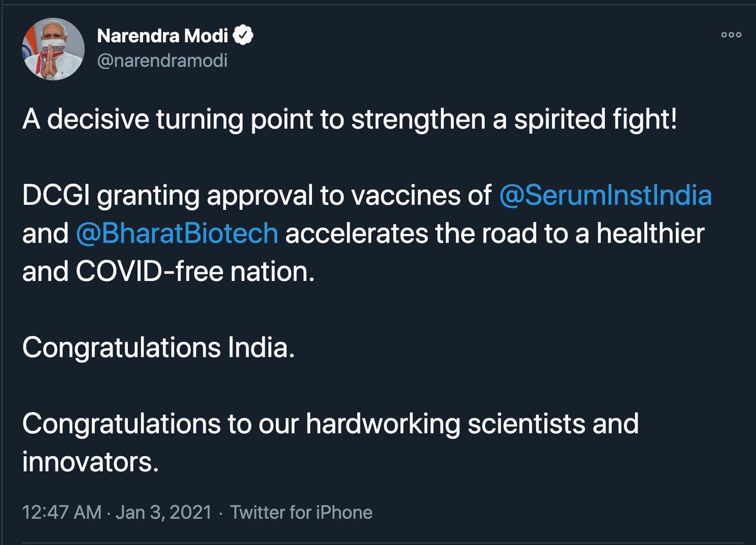Click the 12:47 AM timestamp
The width and height of the screenshot is (756, 545).
point(62,512)
